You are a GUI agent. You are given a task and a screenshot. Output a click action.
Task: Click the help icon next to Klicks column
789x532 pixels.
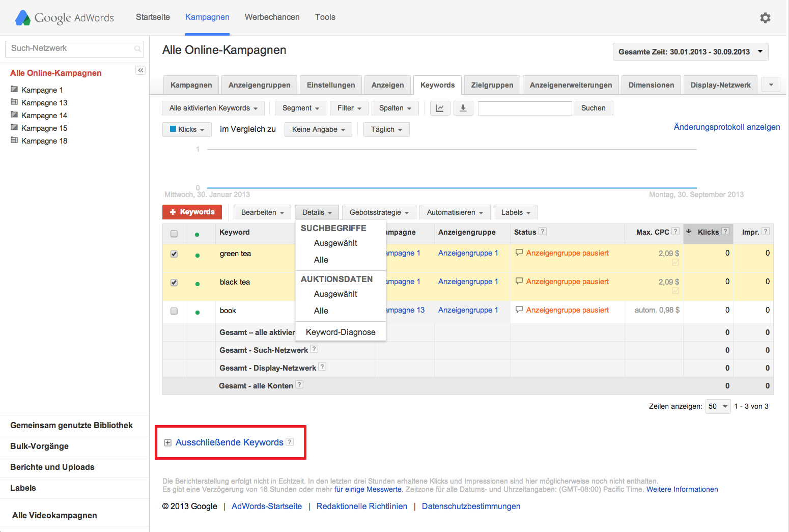[x=725, y=231]
